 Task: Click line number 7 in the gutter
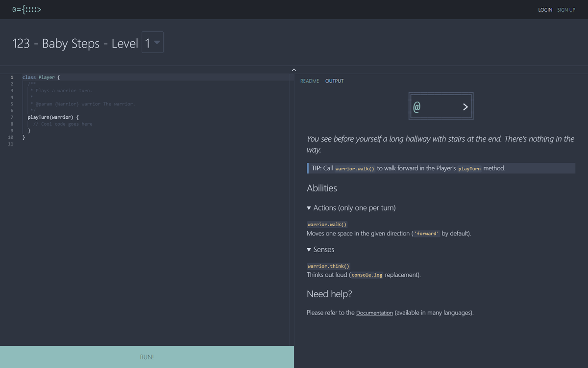click(x=12, y=117)
